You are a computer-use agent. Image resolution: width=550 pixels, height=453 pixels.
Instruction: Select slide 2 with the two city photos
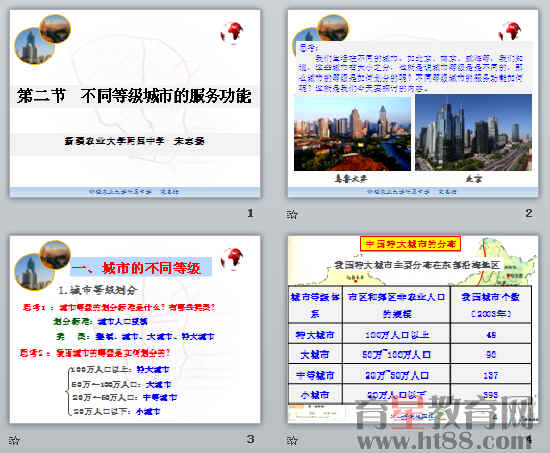click(x=413, y=103)
